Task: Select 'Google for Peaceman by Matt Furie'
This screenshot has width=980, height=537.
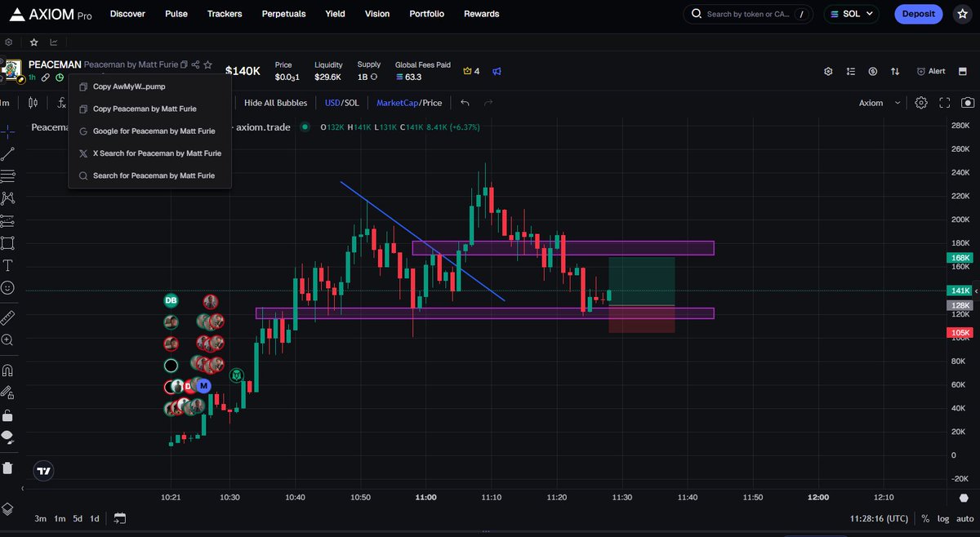Action: [149, 131]
